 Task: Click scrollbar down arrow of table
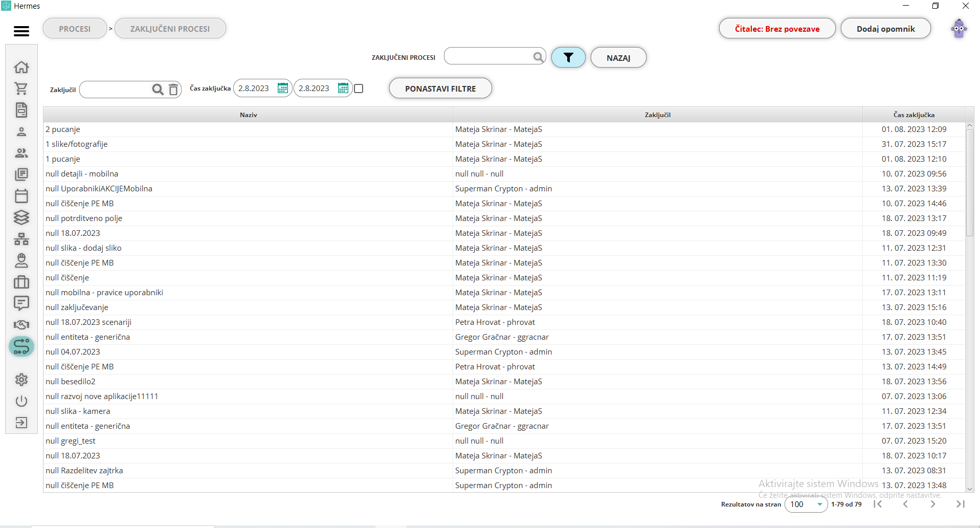pyautogui.click(x=969, y=489)
